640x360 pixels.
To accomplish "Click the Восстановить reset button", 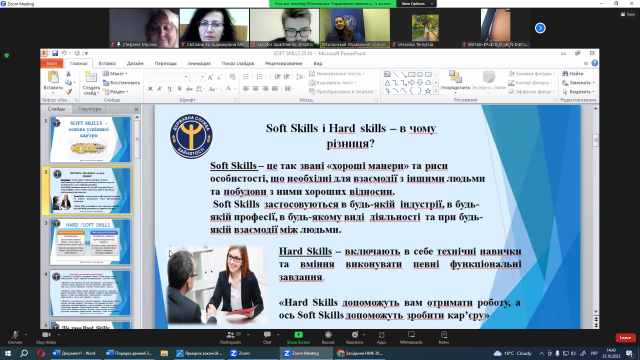I will (x=121, y=82).
